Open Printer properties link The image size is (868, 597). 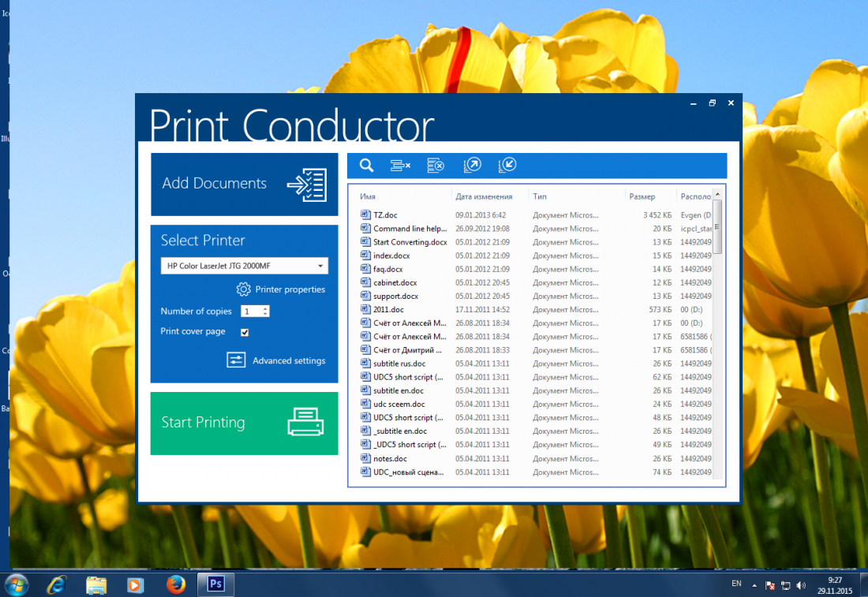(290, 289)
